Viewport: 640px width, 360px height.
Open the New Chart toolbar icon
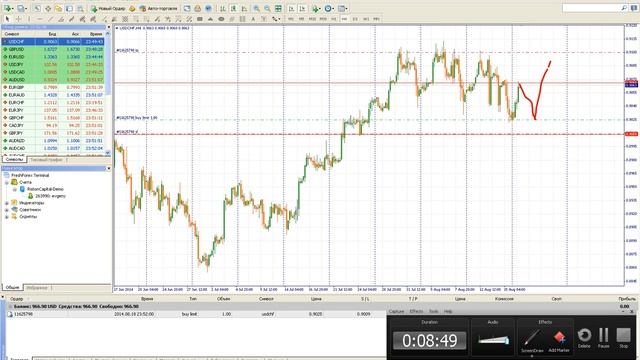pos(8,8)
